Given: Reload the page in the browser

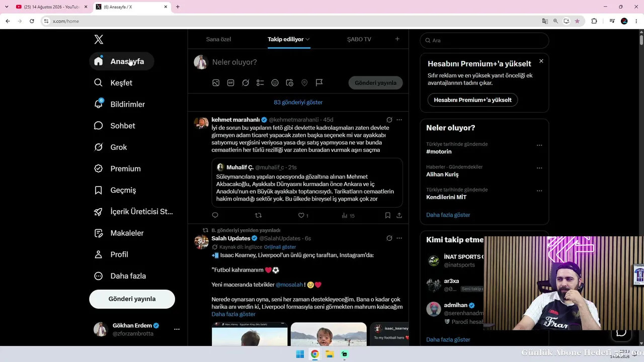Looking at the screenshot, I should coord(32,21).
